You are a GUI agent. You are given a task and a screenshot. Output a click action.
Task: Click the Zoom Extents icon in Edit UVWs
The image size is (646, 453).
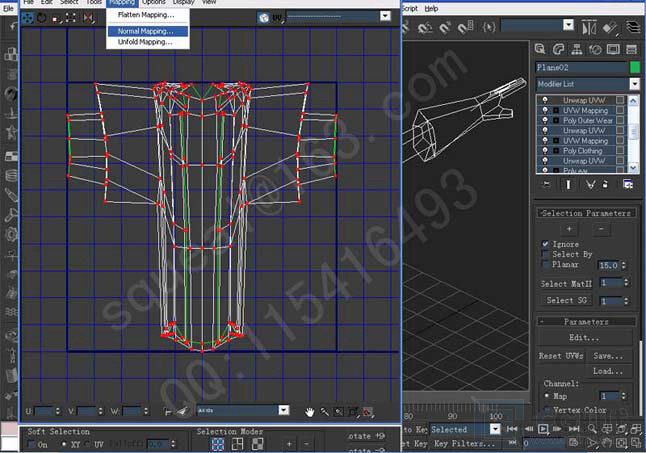coord(353,411)
